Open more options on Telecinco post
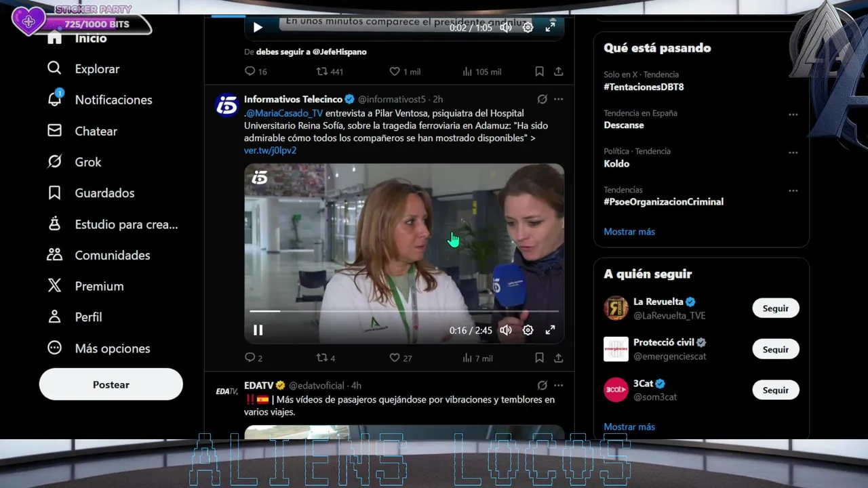This screenshot has width=868, height=488. pos(559,99)
